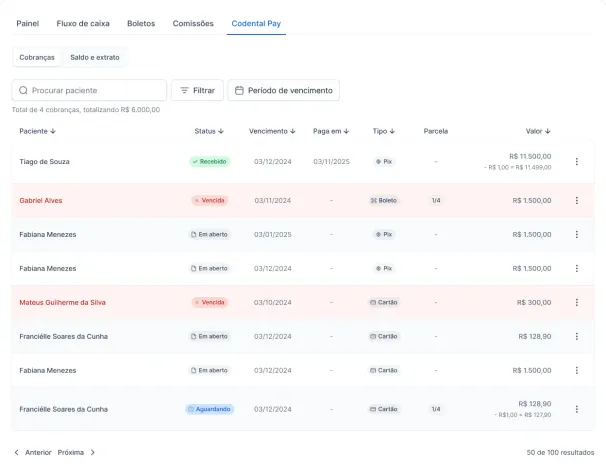Click the calendar icon in Período de vencimento

pyautogui.click(x=239, y=90)
